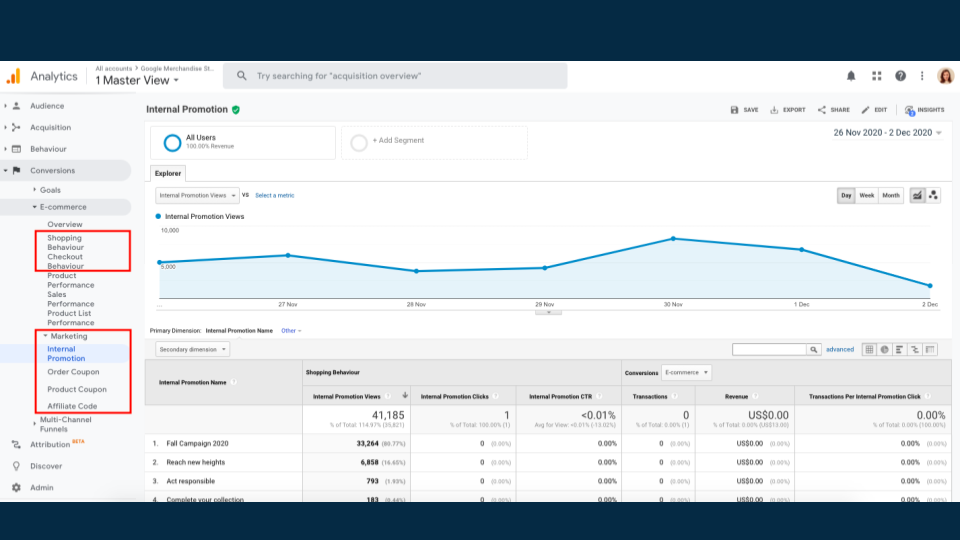Open the Sales Performance report

(x=71, y=299)
